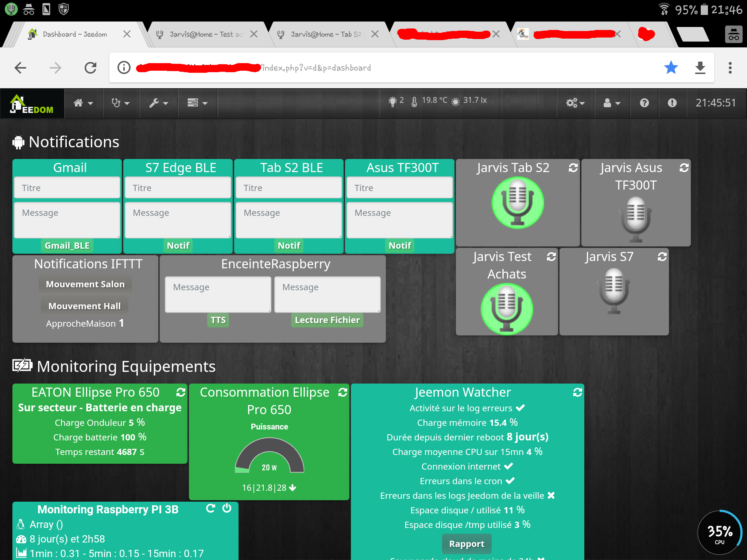The height and width of the screenshot is (560, 747).
Task: Click the Jeedom logo
Action: click(x=32, y=104)
